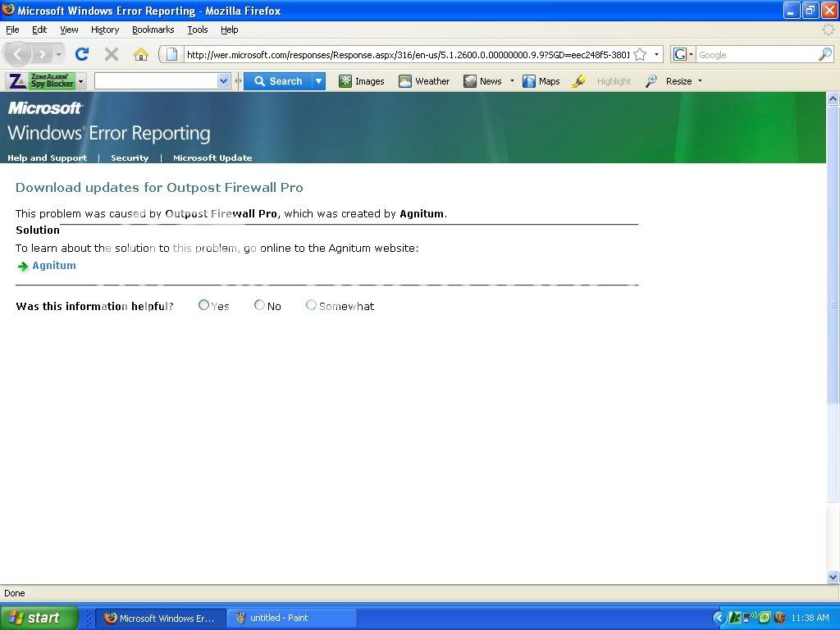Select the Yes radio button
Screen dimensions: 840x630
[203, 305]
